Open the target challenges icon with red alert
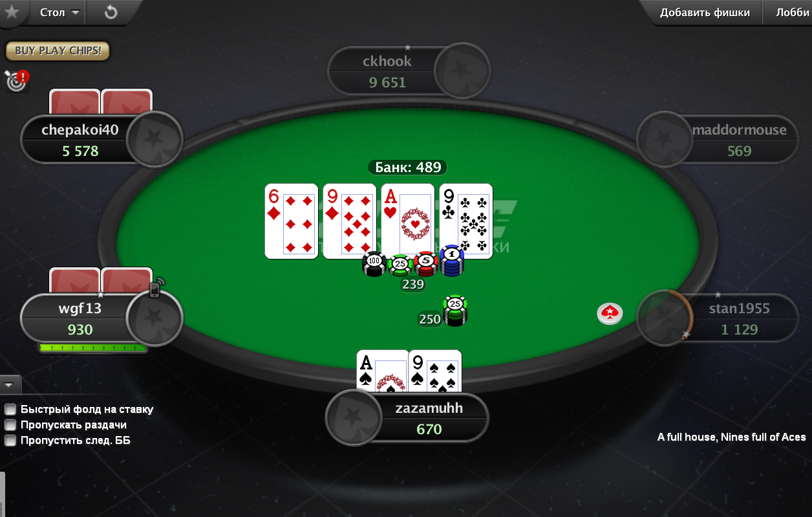 click(x=17, y=80)
